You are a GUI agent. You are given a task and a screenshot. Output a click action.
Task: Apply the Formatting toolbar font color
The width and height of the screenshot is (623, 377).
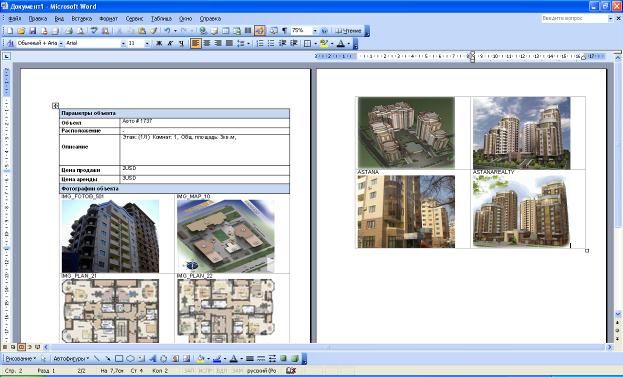point(341,43)
